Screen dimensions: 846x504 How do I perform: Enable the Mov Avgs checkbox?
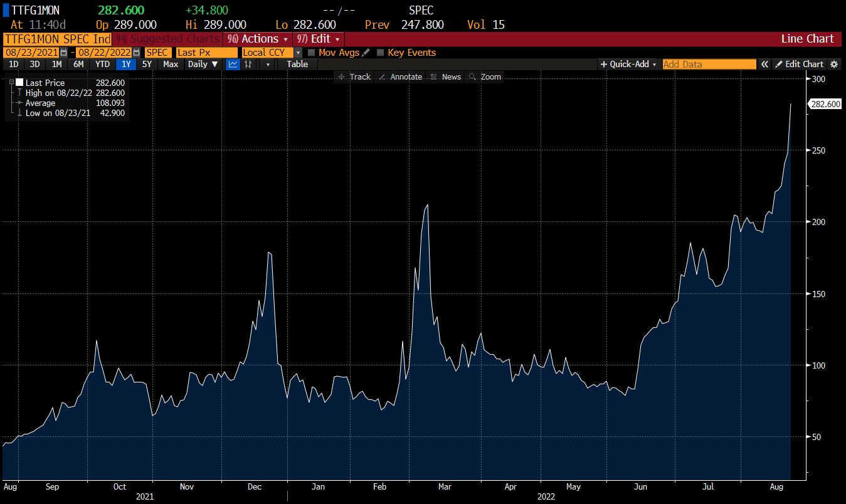312,53
